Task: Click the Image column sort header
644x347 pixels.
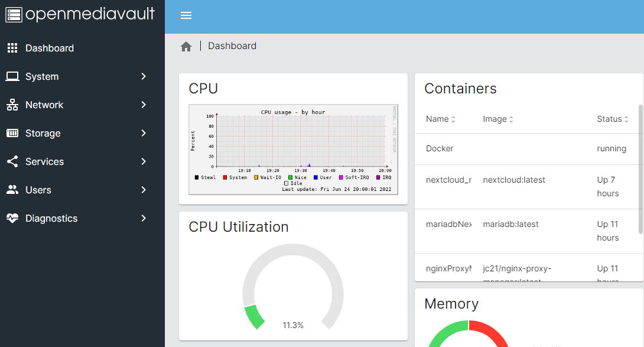Action: (497, 119)
